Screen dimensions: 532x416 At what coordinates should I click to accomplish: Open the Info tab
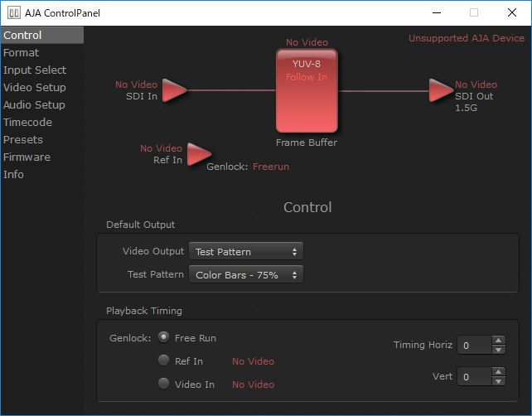coord(42,174)
